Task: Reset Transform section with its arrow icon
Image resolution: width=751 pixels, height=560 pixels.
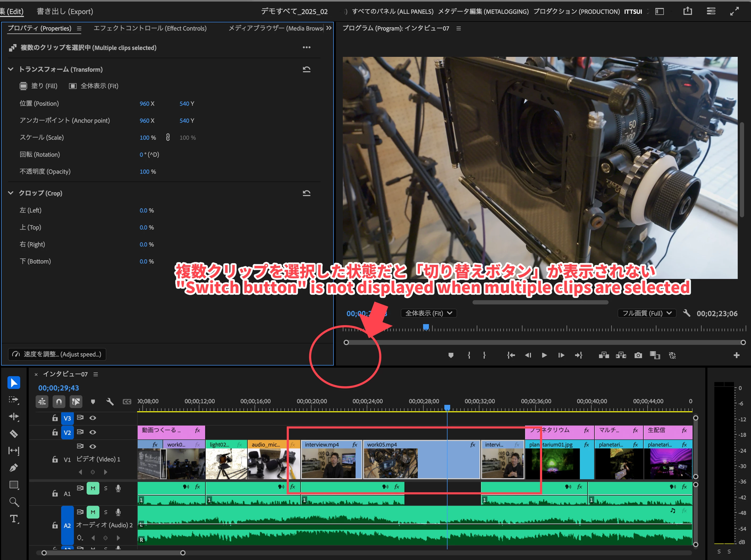Action: (306, 70)
